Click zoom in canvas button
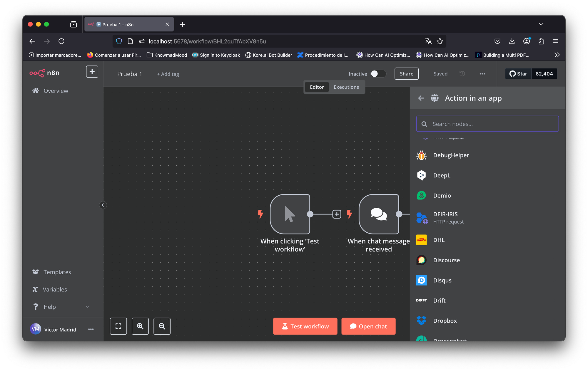Viewport: 588px width, 371px height. point(140,326)
